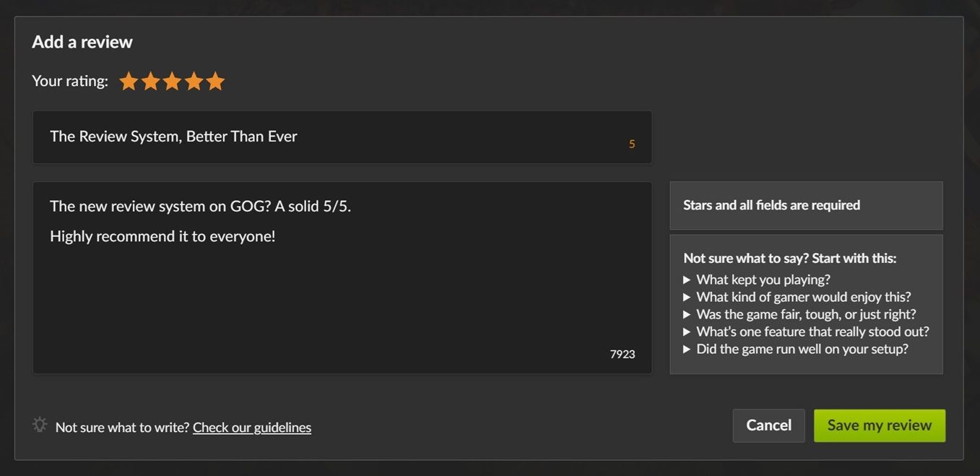This screenshot has width=980, height=476.
Task: Click the lightbulb hint icon
Action: click(40, 425)
